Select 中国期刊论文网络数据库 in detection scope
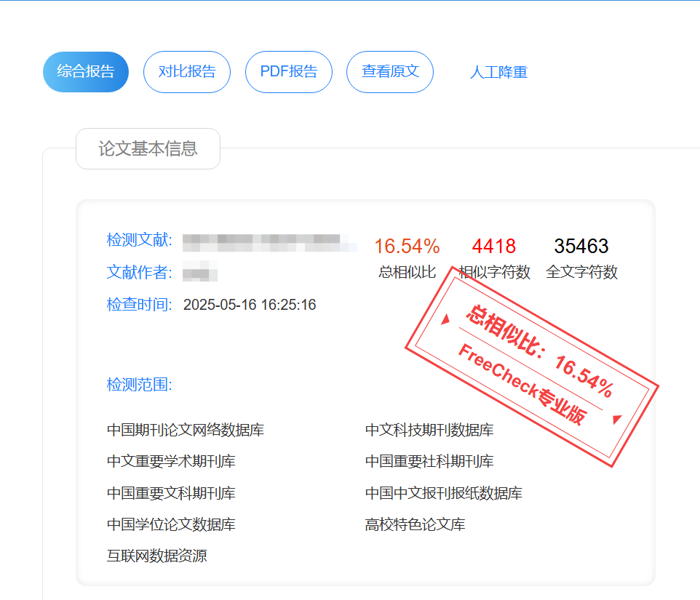This screenshot has height=600, width=700. click(186, 430)
